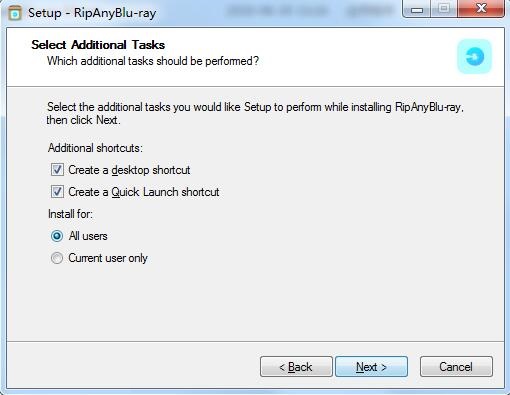Click the installer box icon in title bar
The width and height of the screenshot is (510, 395).
coord(15,13)
